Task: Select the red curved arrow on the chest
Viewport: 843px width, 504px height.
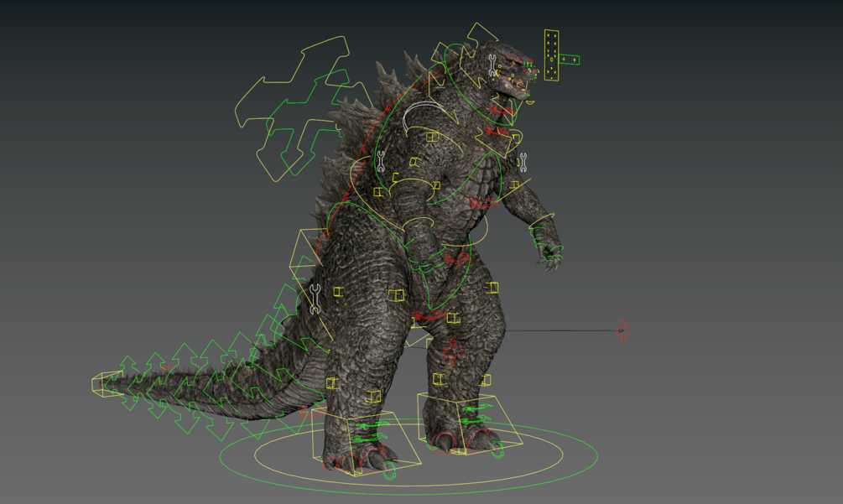Action: tap(483, 203)
